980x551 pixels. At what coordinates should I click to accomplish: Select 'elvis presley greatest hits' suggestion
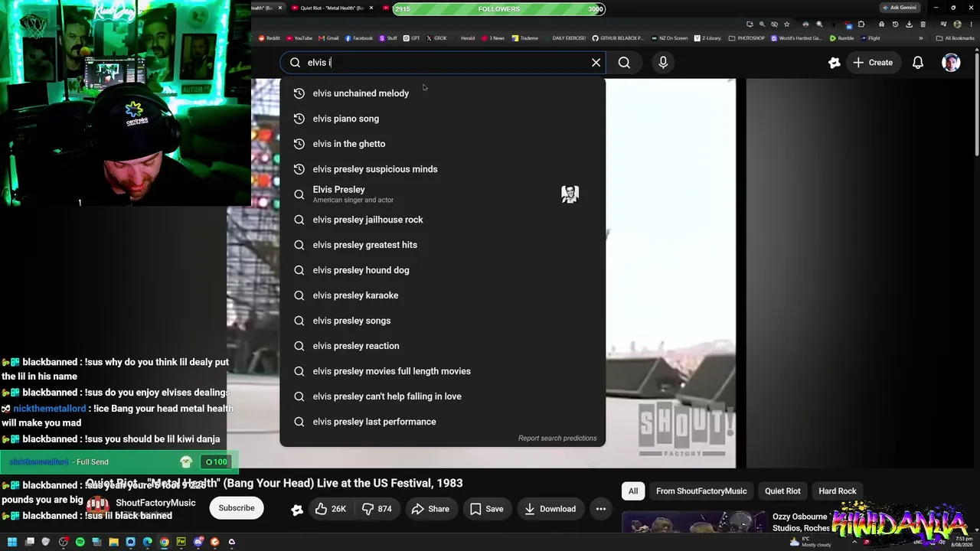point(443,245)
